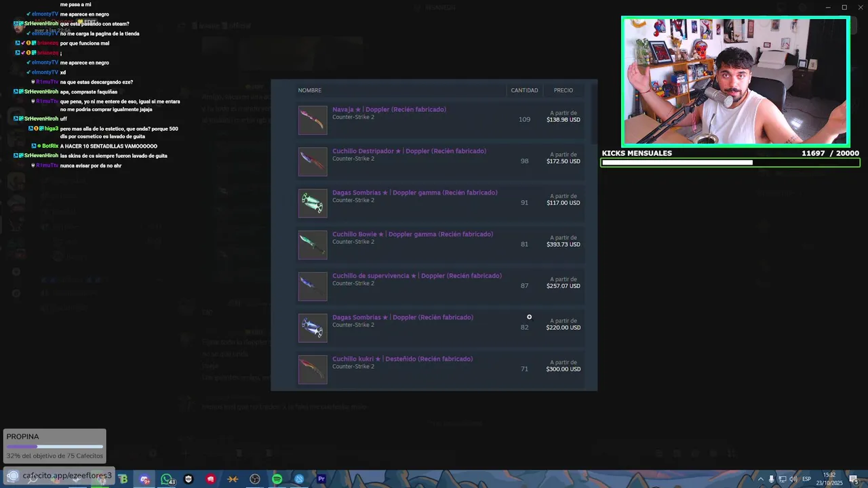Screen dimensions: 868x488
Task: Open network settings tray icon
Action: click(782, 479)
